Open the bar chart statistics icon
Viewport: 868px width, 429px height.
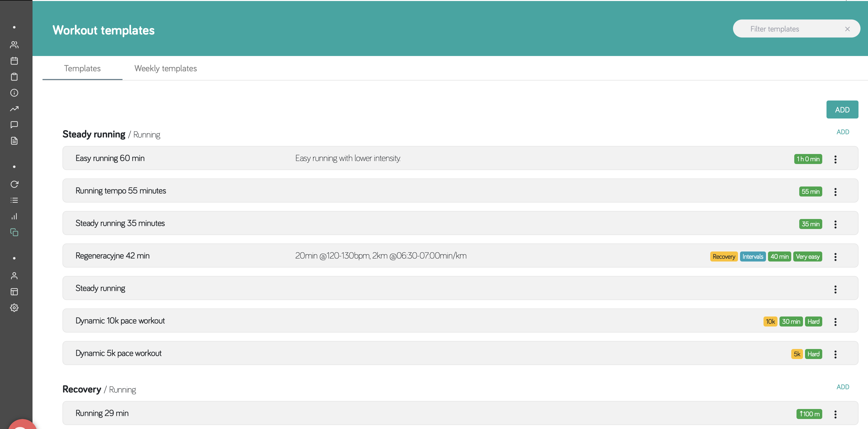(x=14, y=216)
